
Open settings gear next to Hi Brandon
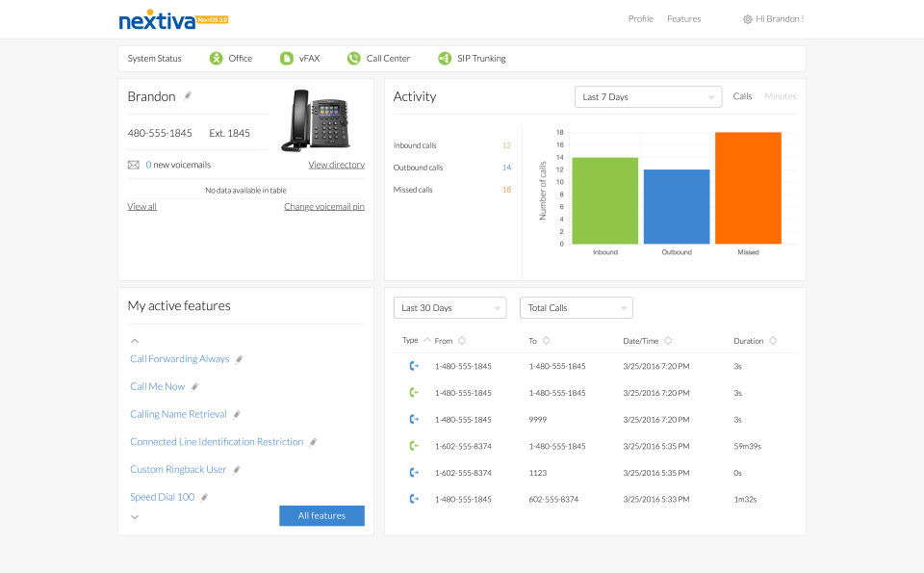click(747, 19)
